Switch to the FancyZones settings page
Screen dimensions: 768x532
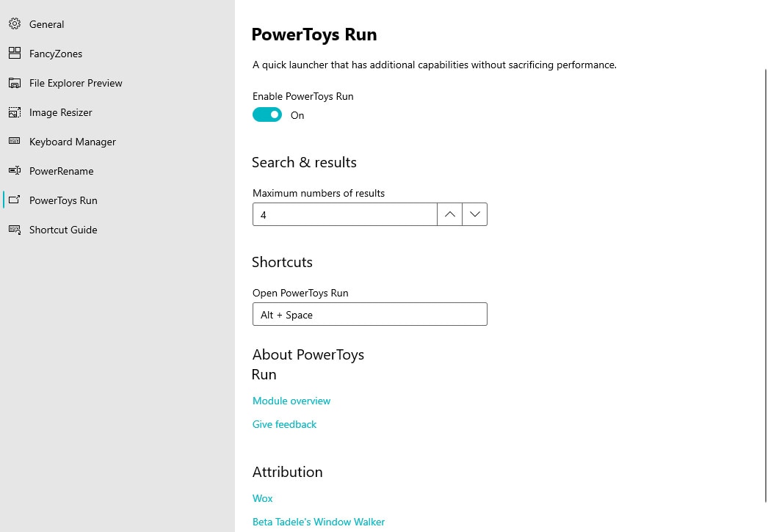click(55, 53)
